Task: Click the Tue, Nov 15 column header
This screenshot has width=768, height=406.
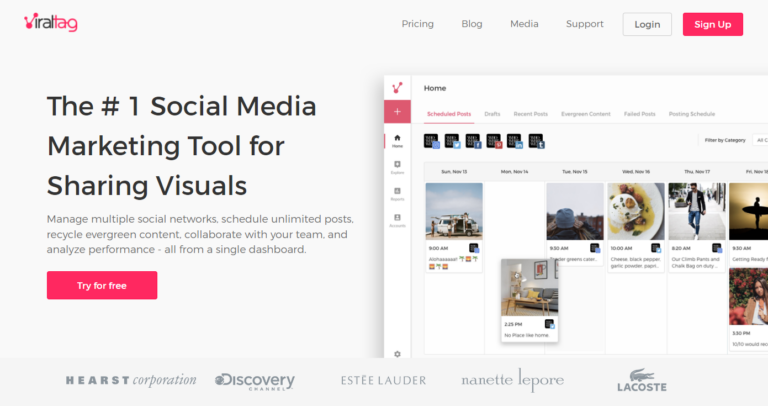Action: (575, 172)
